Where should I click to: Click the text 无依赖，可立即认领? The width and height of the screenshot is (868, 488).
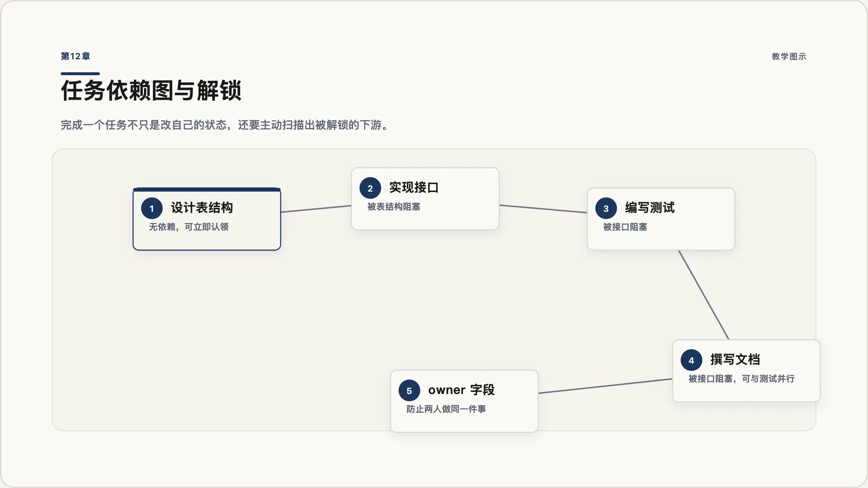point(189,227)
